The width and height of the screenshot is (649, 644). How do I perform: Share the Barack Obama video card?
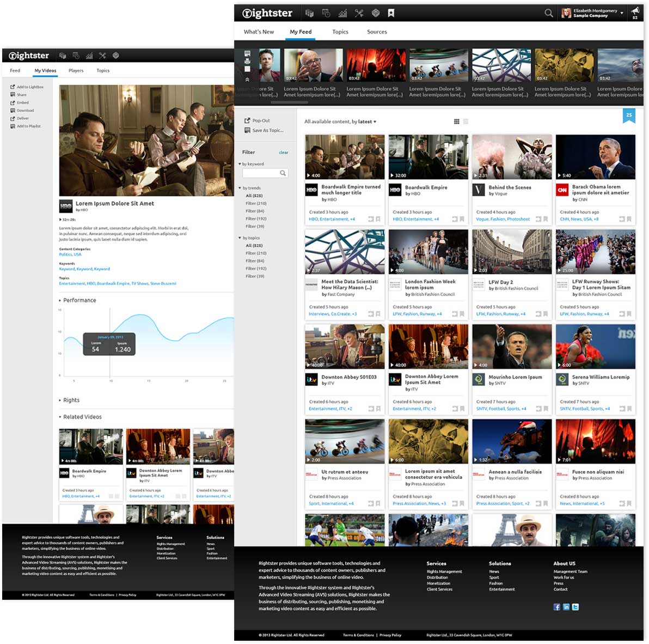click(x=622, y=219)
